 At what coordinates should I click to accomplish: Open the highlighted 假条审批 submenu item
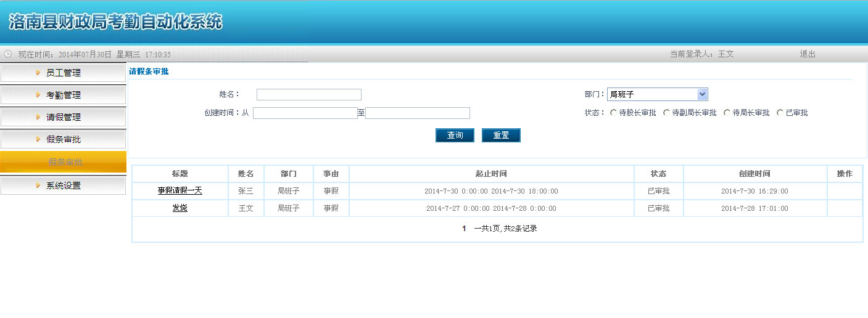65,162
